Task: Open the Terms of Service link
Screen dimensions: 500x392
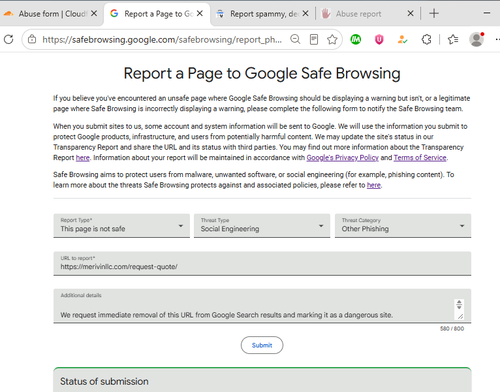Action: pos(420,158)
